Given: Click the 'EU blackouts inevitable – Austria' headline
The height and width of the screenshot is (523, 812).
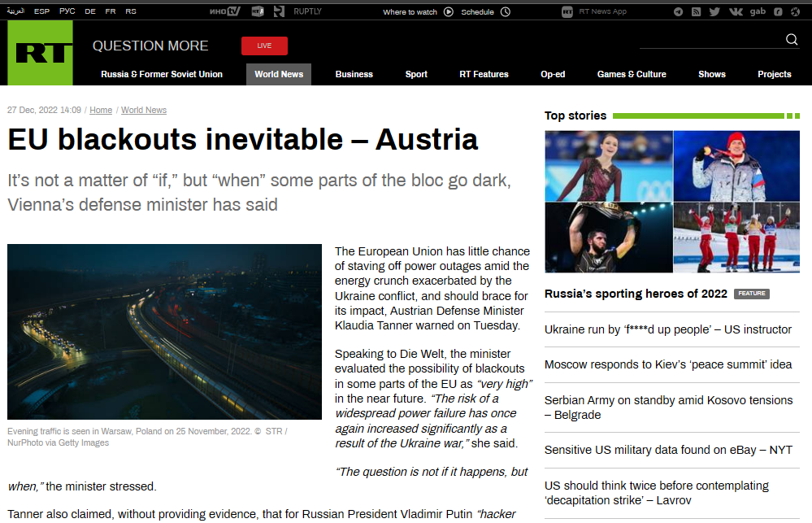Looking at the screenshot, I should pos(243,139).
